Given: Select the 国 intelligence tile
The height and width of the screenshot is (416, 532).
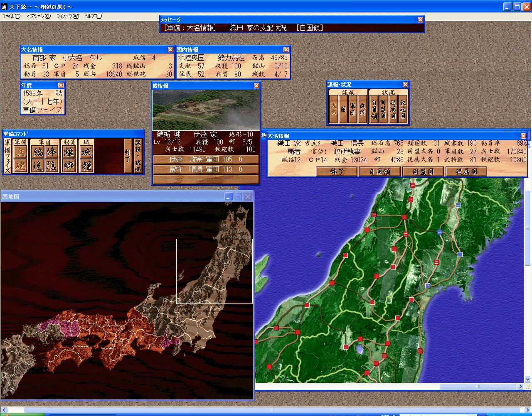Looking at the screenshot, I should tap(343, 109).
